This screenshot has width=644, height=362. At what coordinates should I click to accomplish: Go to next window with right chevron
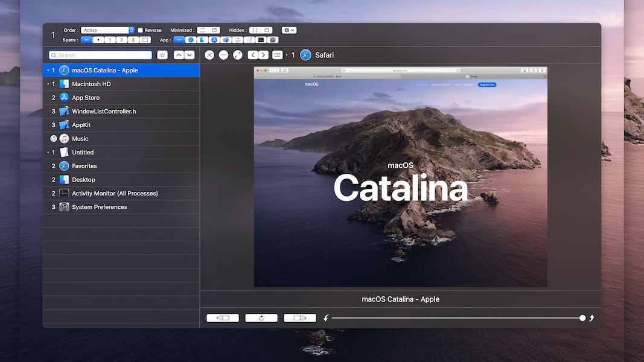tap(263, 55)
